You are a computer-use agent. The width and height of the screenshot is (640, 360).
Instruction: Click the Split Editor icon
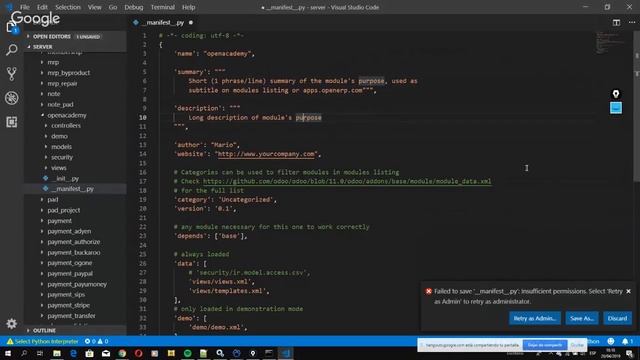[x=616, y=22]
